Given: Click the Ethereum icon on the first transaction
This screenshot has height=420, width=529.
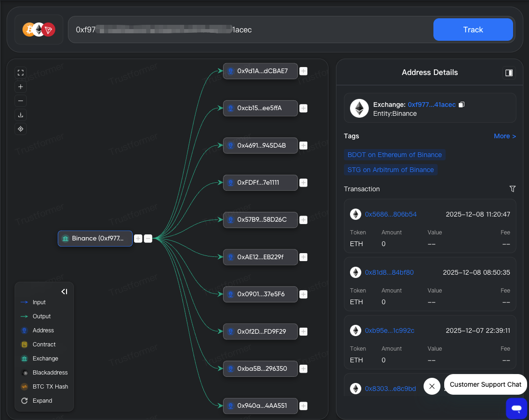Looking at the screenshot, I should click(355, 214).
